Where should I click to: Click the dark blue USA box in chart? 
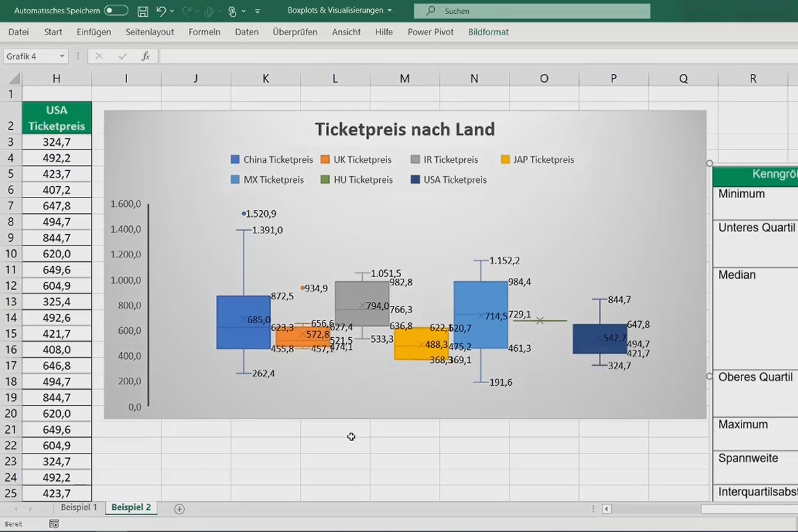tap(600, 338)
